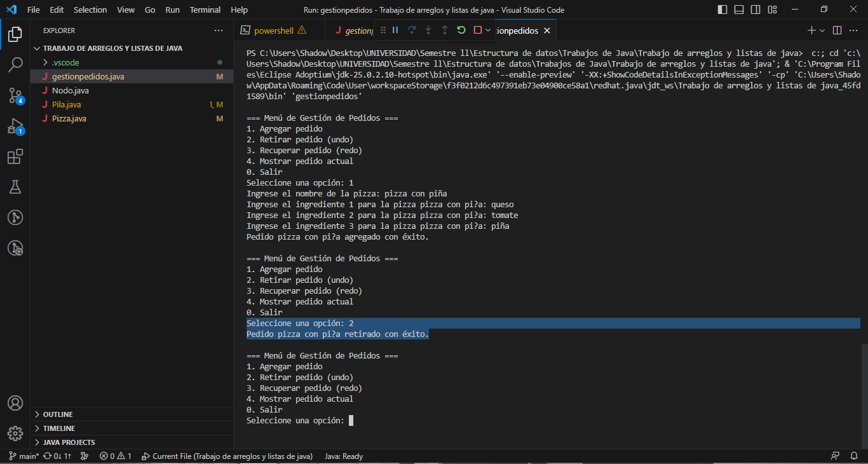This screenshot has width=868, height=464.
Task: Open the Run and Debug view
Action: 15,126
